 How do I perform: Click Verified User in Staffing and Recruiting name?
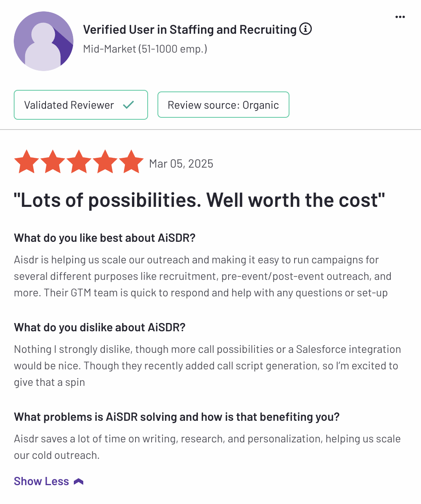pyautogui.click(x=190, y=29)
